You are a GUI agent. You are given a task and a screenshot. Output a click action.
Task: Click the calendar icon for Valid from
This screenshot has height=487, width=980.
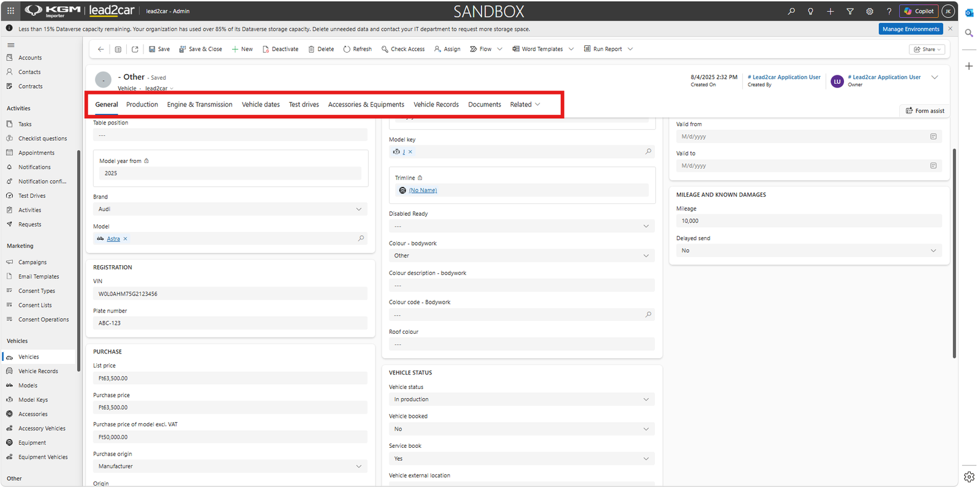click(x=933, y=137)
